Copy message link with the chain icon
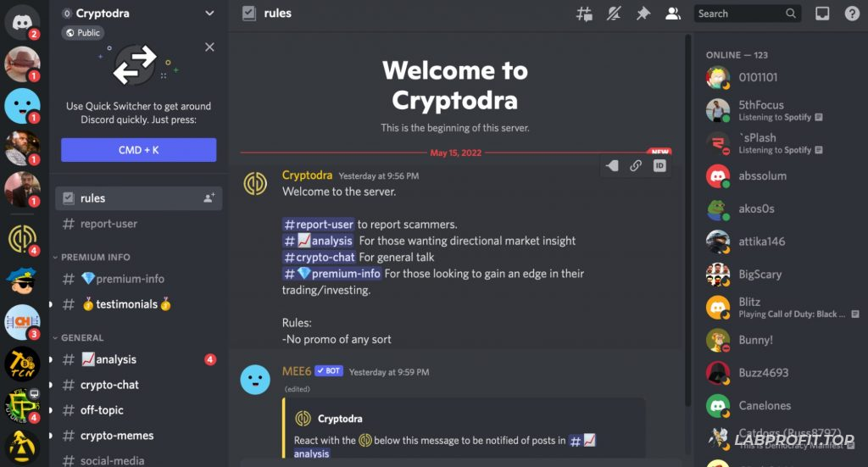868x467 pixels. pyautogui.click(x=636, y=165)
